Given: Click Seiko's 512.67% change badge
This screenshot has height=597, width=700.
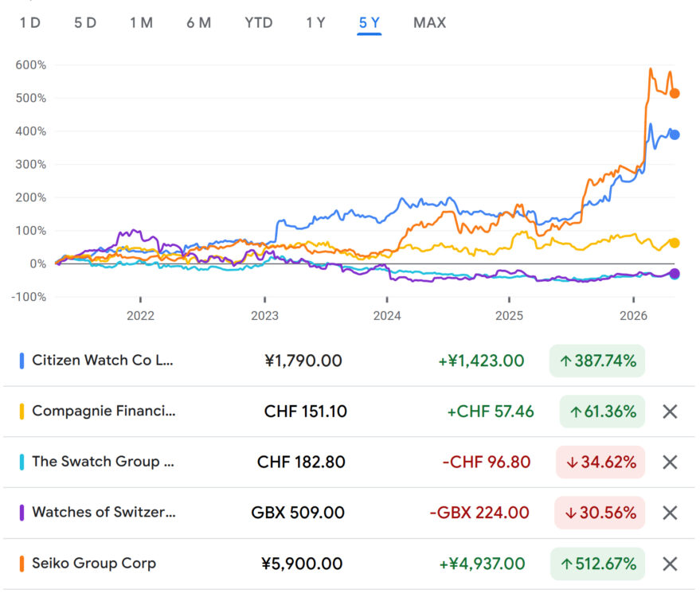Looking at the screenshot, I should (597, 564).
